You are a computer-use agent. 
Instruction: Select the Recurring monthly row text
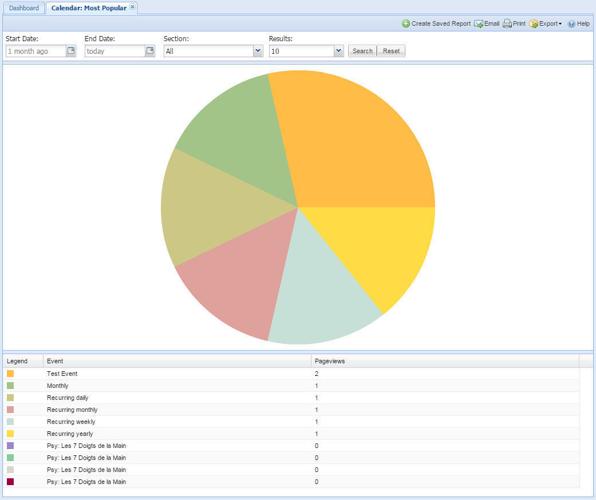72,410
